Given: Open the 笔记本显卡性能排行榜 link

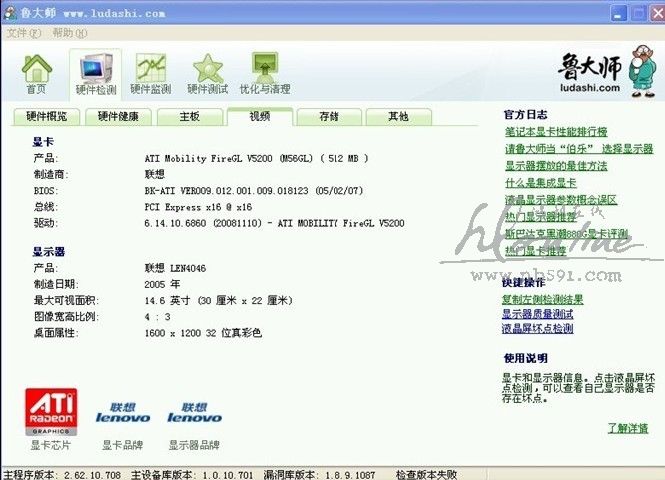Looking at the screenshot, I should [x=556, y=132].
